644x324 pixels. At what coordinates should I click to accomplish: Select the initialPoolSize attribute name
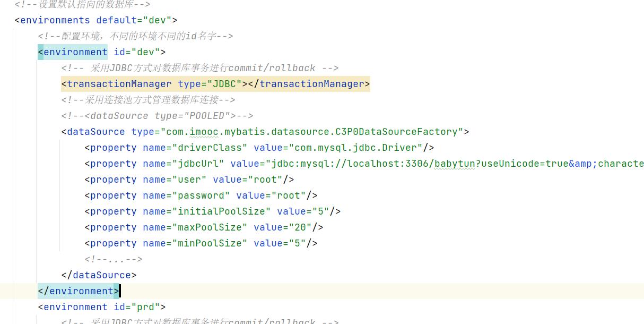(x=221, y=211)
